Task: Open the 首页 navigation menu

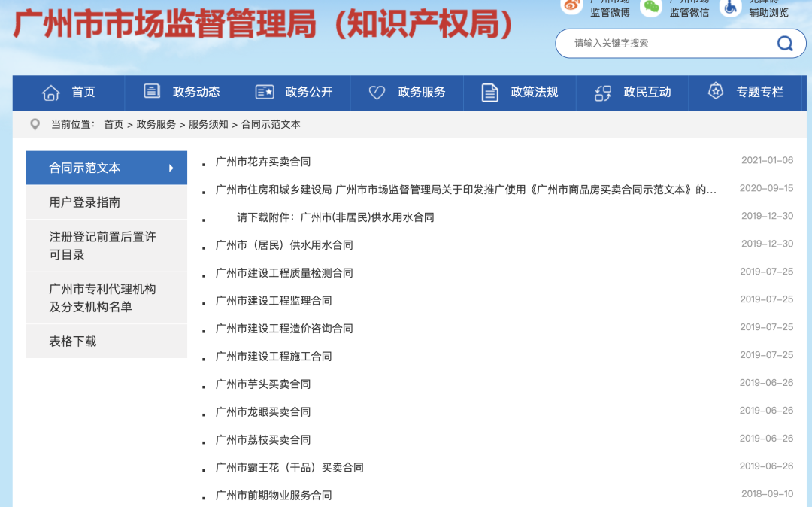Action: click(x=68, y=93)
